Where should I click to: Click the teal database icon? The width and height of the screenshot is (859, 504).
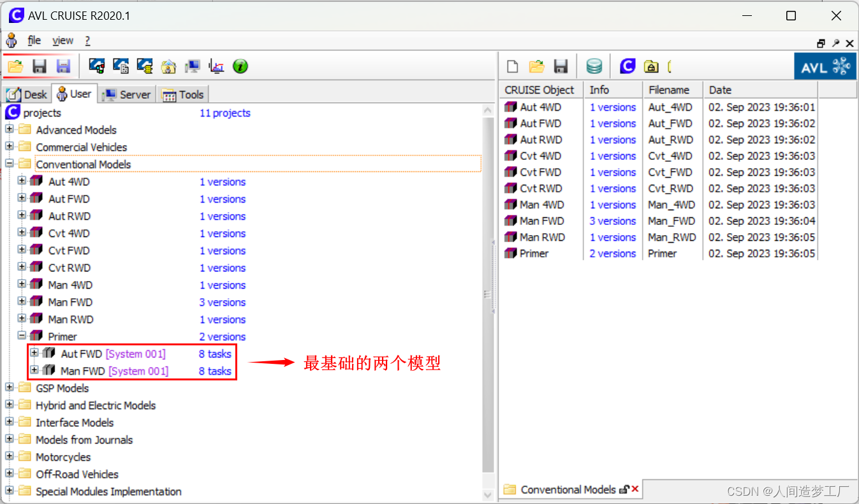594,66
